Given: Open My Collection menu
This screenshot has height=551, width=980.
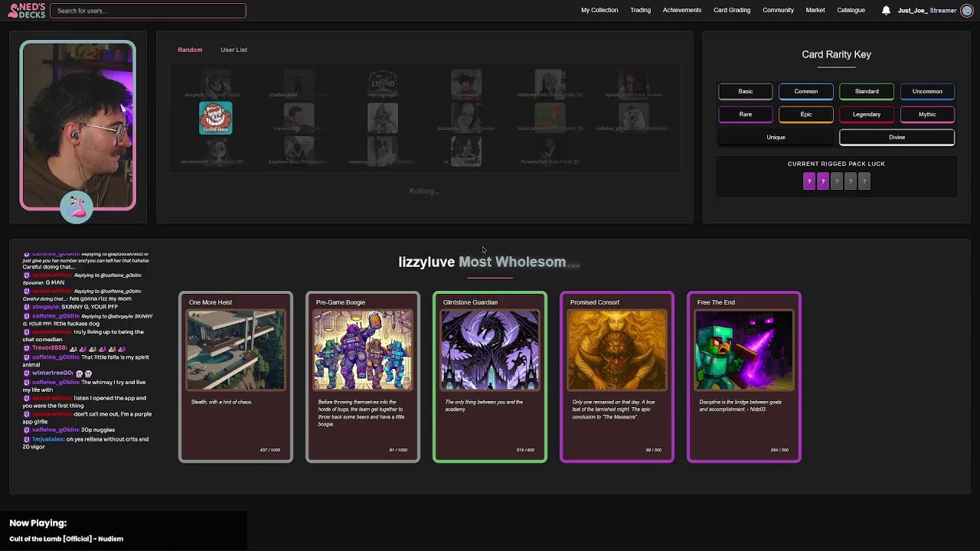Looking at the screenshot, I should pos(599,11).
